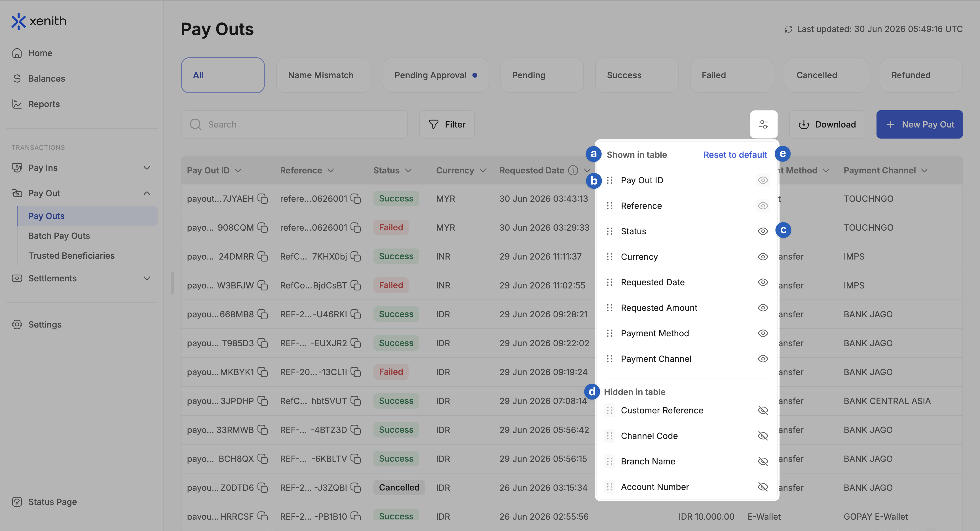
Task: Open the Reference column header dropdown
Action: [x=331, y=170]
